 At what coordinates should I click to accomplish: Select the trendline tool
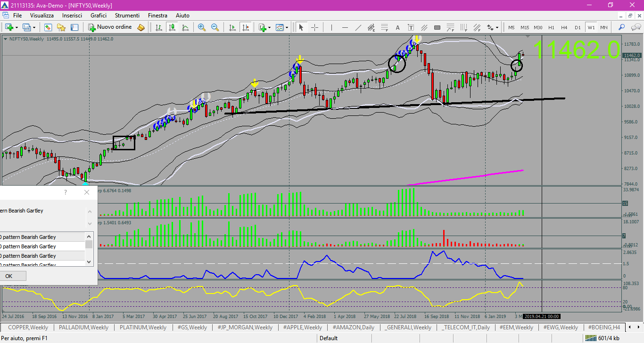(358, 27)
